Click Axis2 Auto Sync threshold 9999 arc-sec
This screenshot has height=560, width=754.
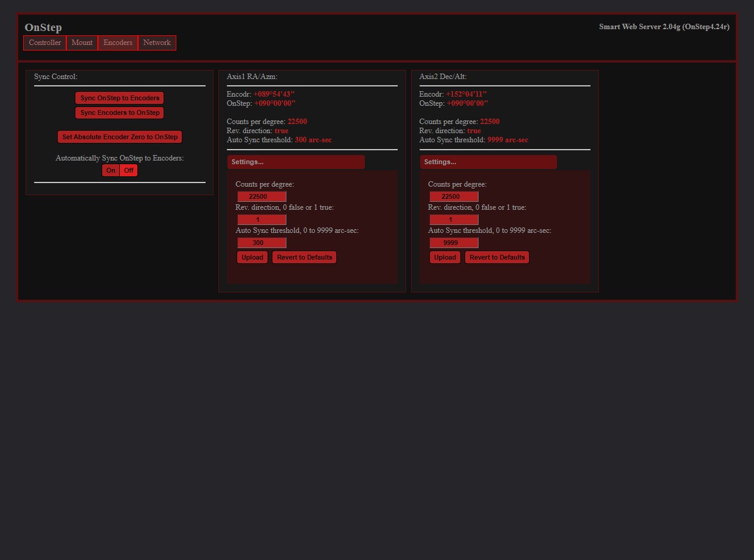(508, 140)
